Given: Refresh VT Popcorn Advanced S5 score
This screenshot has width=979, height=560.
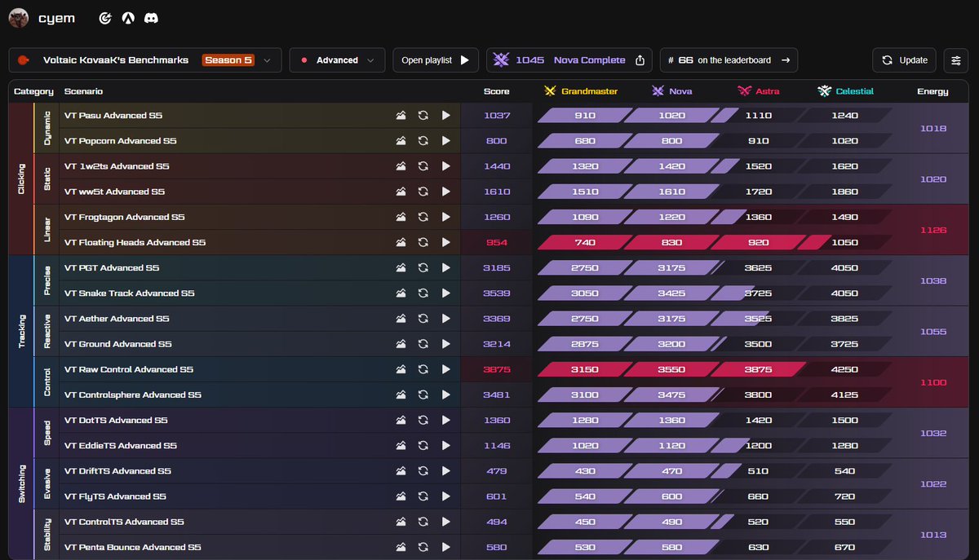Looking at the screenshot, I should [423, 141].
